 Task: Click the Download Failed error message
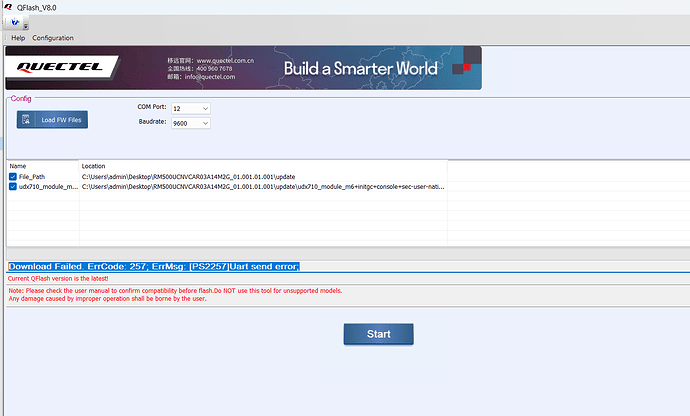point(154,266)
